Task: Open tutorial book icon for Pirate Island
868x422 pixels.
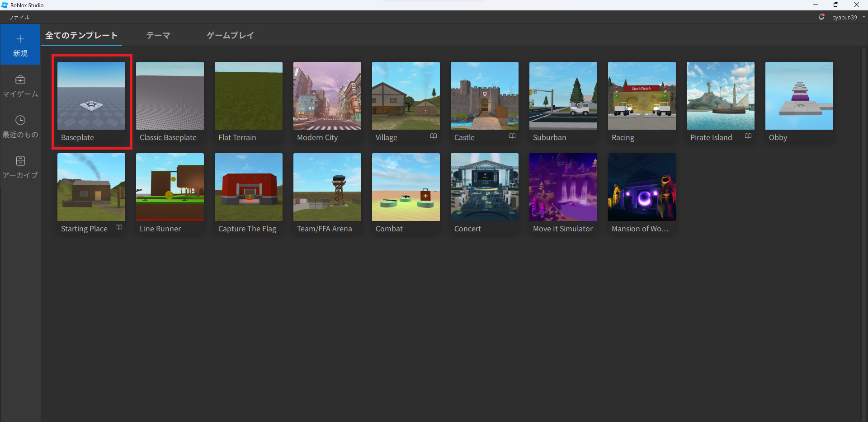Action: [748, 136]
